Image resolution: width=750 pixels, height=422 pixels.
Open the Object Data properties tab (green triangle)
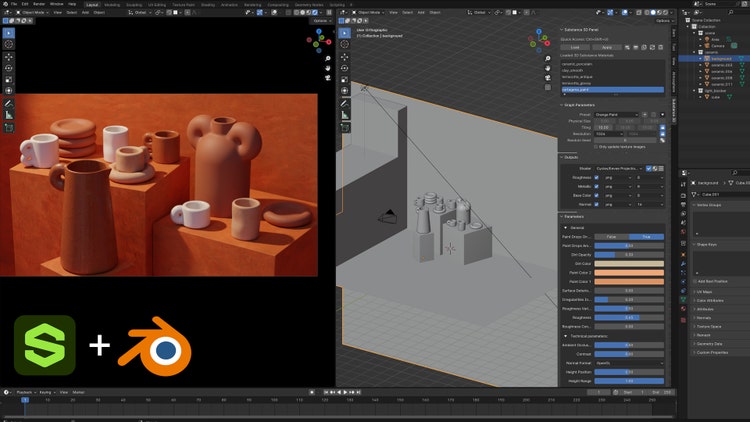[x=683, y=300]
